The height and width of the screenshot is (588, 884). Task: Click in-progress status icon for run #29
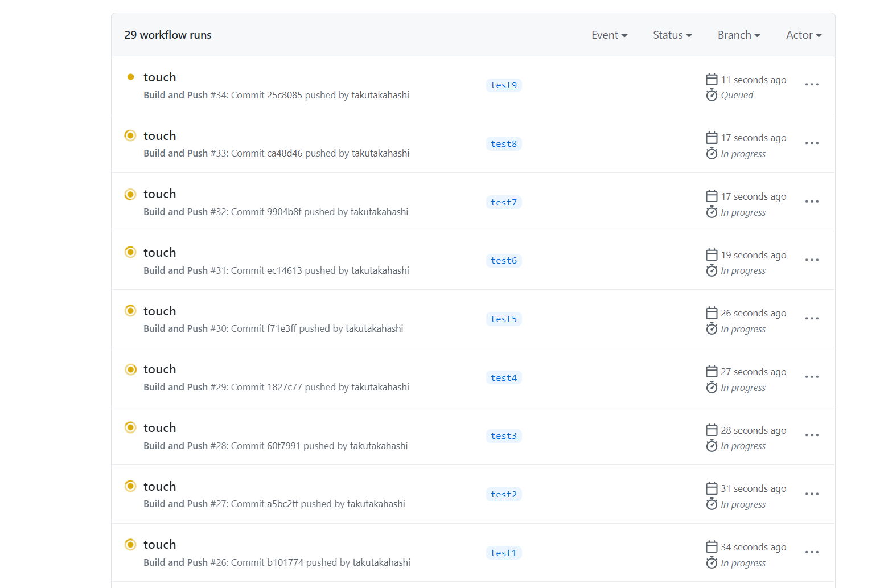(130, 369)
